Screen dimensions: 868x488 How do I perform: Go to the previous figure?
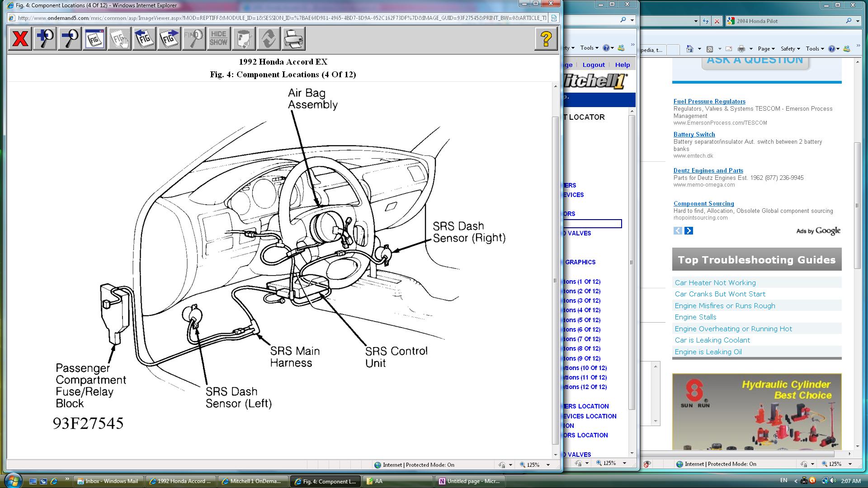pos(144,38)
